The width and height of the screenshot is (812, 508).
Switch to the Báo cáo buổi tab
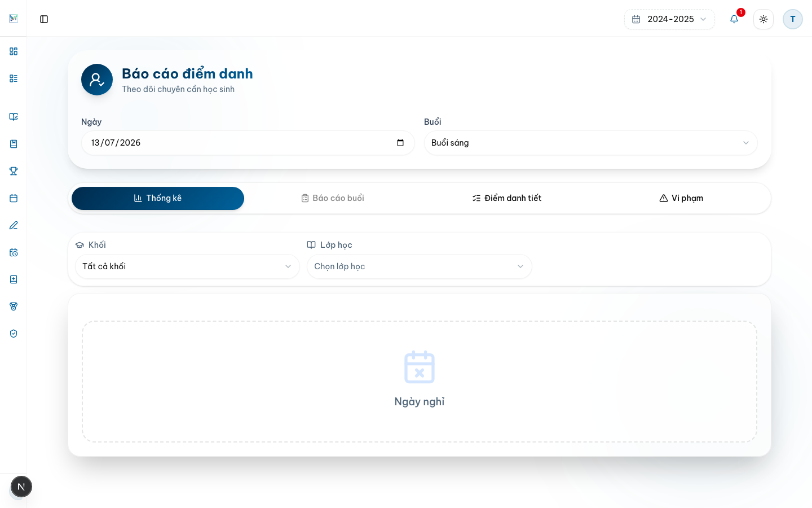point(332,198)
